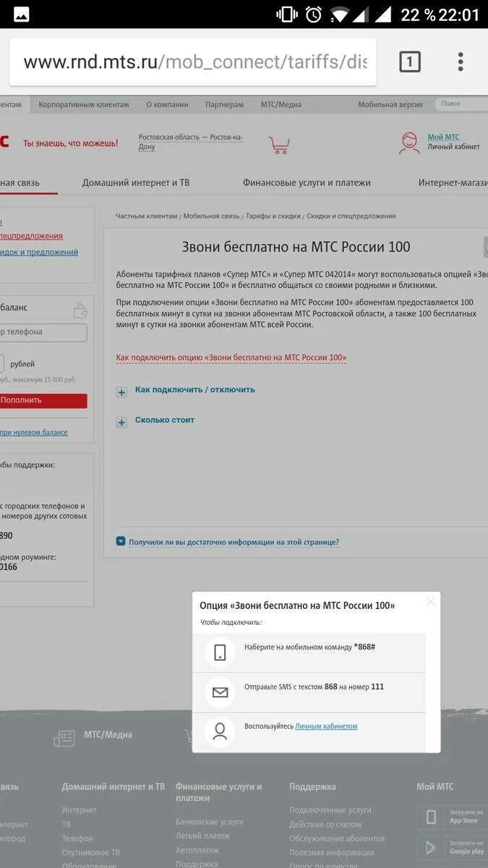Click the Пополнить red button
This screenshot has width=488, height=868.
coord(43,400)
